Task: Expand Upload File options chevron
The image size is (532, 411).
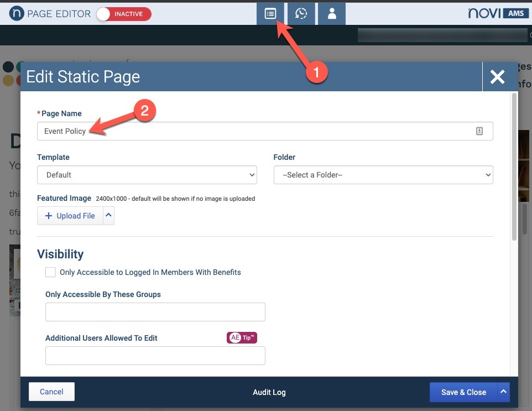Action: [108, 216]
